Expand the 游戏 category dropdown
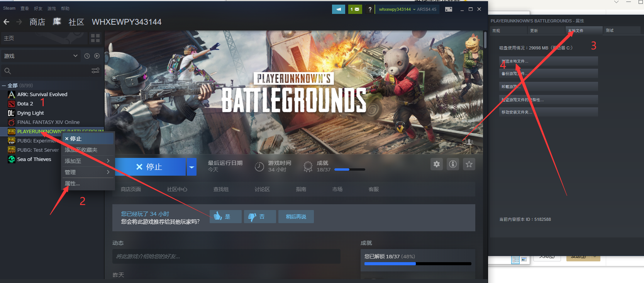This screenshot has width=644, height=283. (x=75, y=56)
